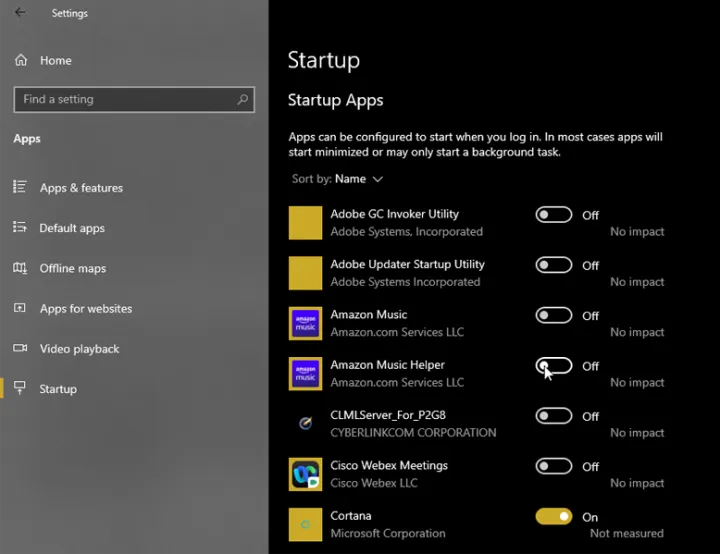Toggle Adobe Updater Startup Utility on

point(553,265)
